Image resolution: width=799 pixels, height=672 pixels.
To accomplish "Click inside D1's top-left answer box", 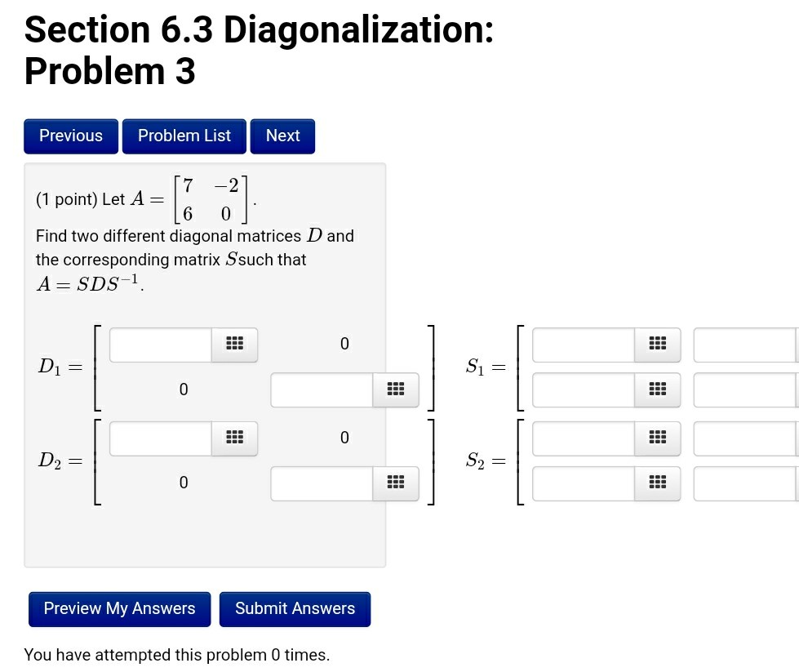I will [159, 344].
